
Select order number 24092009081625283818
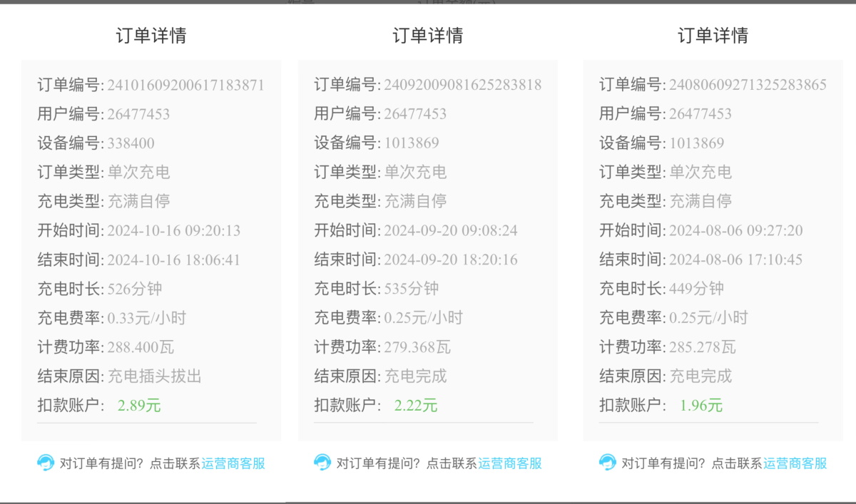point(462,86)
